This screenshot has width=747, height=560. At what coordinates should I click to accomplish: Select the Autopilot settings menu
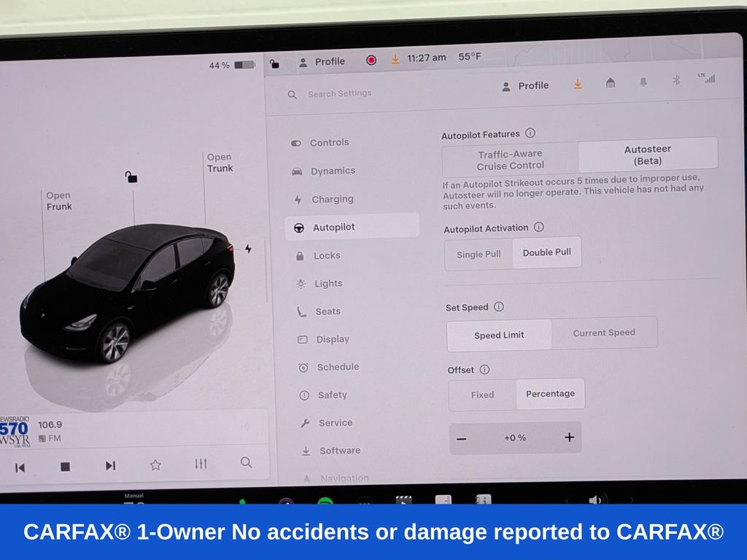(x=352, y=227)
